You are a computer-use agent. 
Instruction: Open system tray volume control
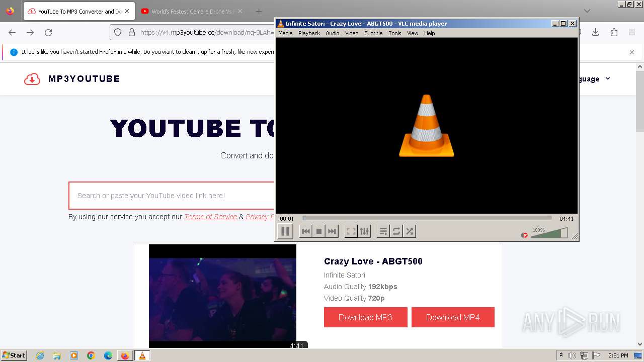click(x=572, y=355)
